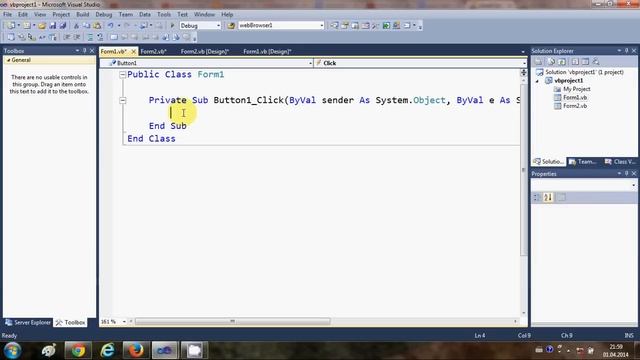
Task: Click the editor horizontal scrollbar thumb
Action: (x=233, y=322)
